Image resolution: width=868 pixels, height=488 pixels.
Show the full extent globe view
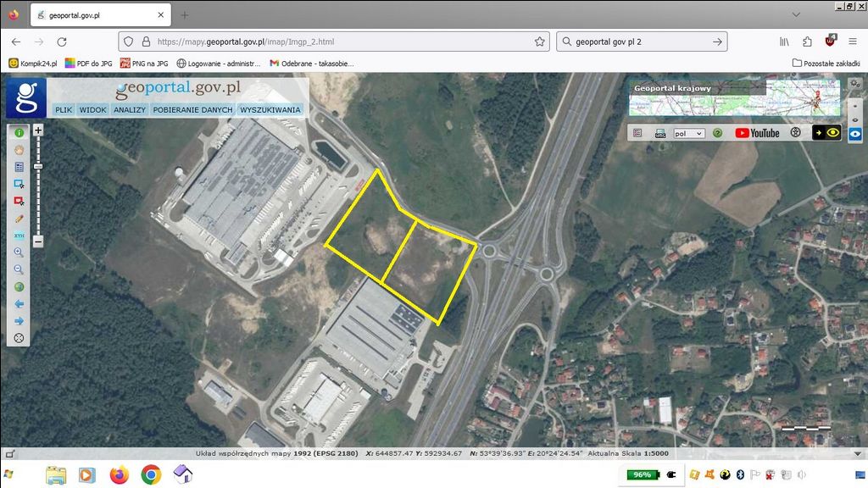[x=19, y=286]
